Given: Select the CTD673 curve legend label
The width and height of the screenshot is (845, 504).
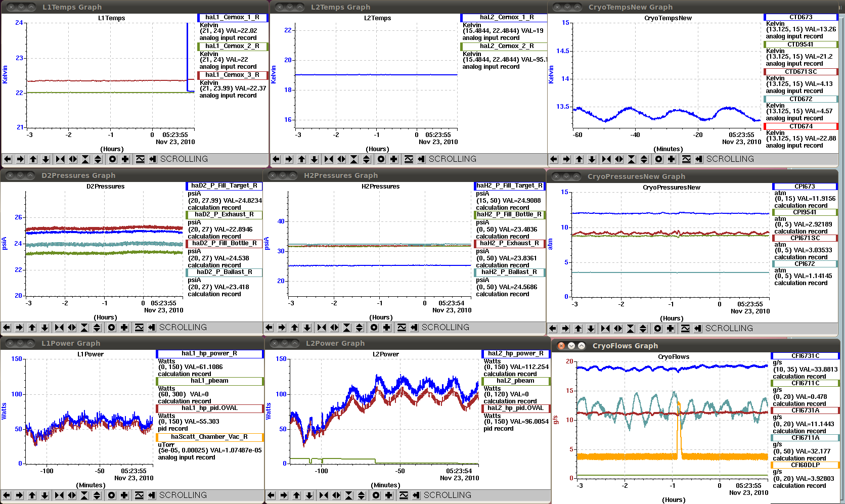Looking at the screenshot, I should 801,17.
